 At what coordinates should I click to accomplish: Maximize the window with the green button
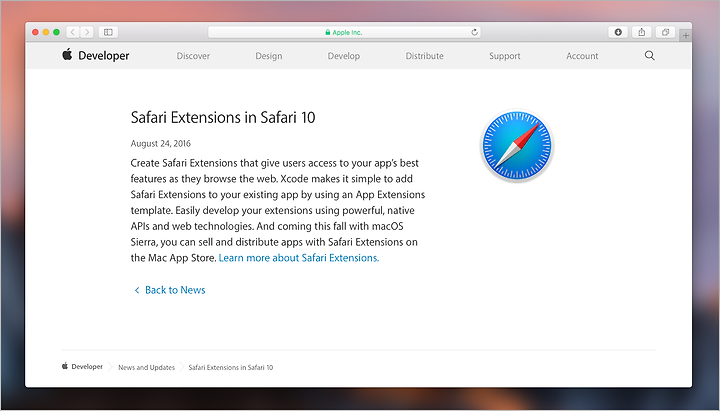(56, 32)
